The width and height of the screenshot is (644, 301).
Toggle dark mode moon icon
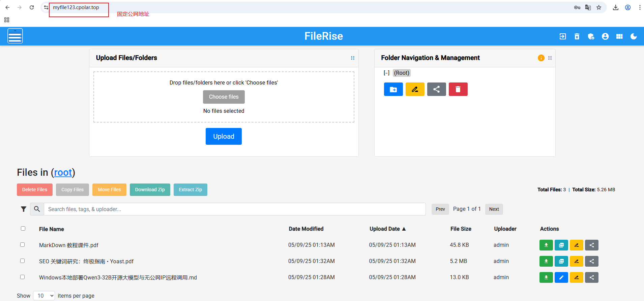pyautogui.click(x=634, y=36)
